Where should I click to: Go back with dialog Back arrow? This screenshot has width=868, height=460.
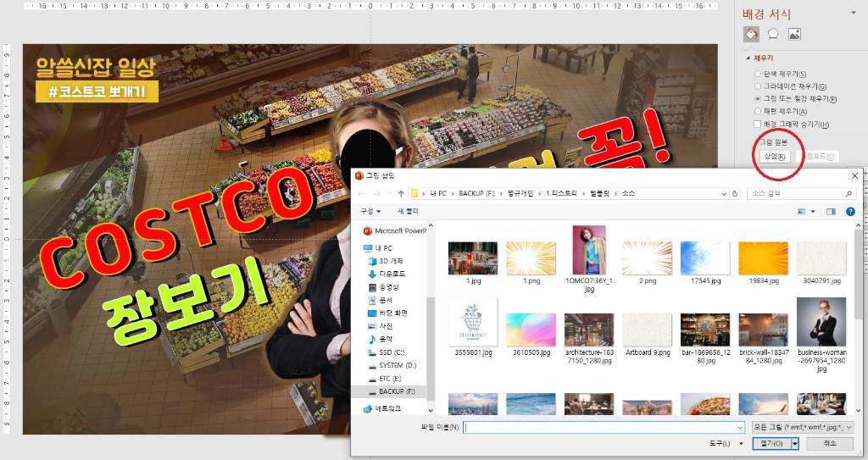coord(361,194)
